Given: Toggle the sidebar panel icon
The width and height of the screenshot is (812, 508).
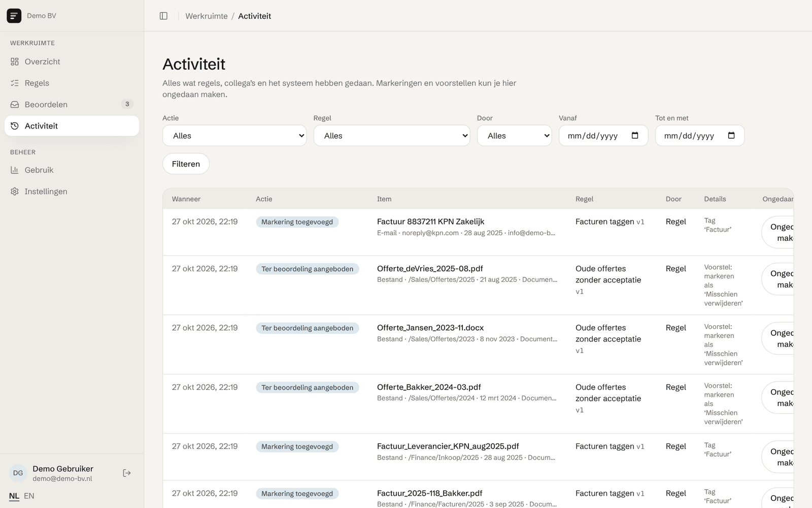Looking at the screenshot, I should point(163,16).
